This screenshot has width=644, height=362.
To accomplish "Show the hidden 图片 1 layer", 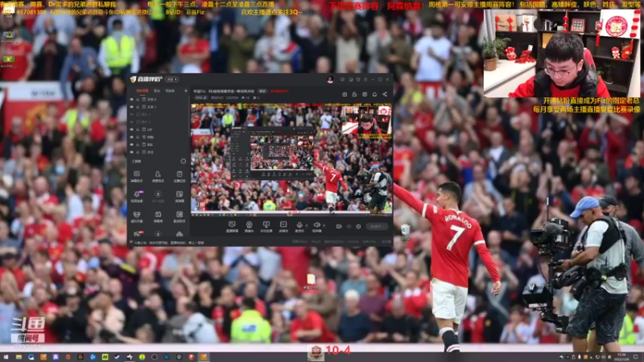I will 132,114.
